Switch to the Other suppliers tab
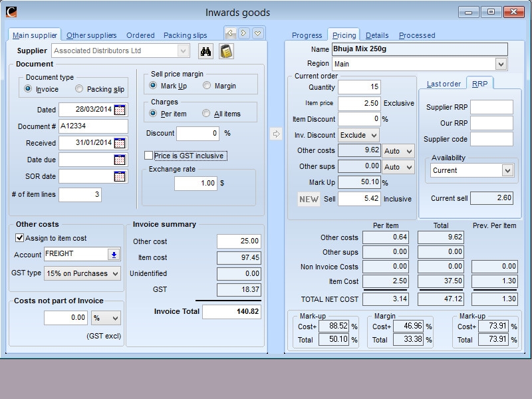Viewport: 532px width, 399px height. pos(91,35)
